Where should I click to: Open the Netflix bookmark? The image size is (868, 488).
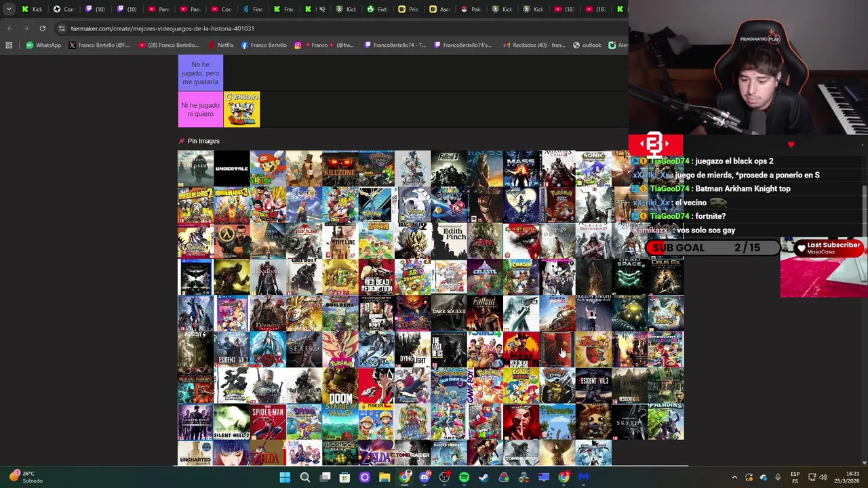[220, 45]
